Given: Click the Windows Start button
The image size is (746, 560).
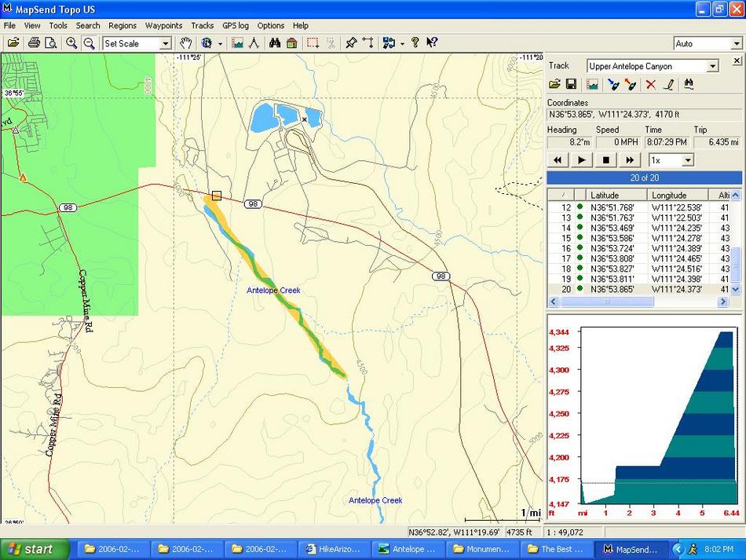Looking at the screenshot, I should [x=35, y=549].
